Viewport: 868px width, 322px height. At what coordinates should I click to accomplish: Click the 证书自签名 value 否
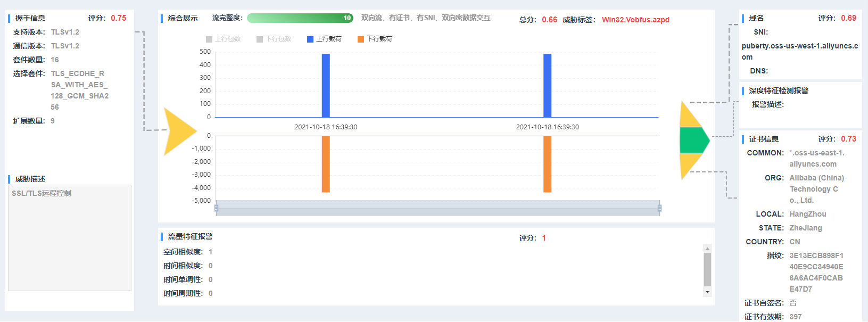coord(793,303)
